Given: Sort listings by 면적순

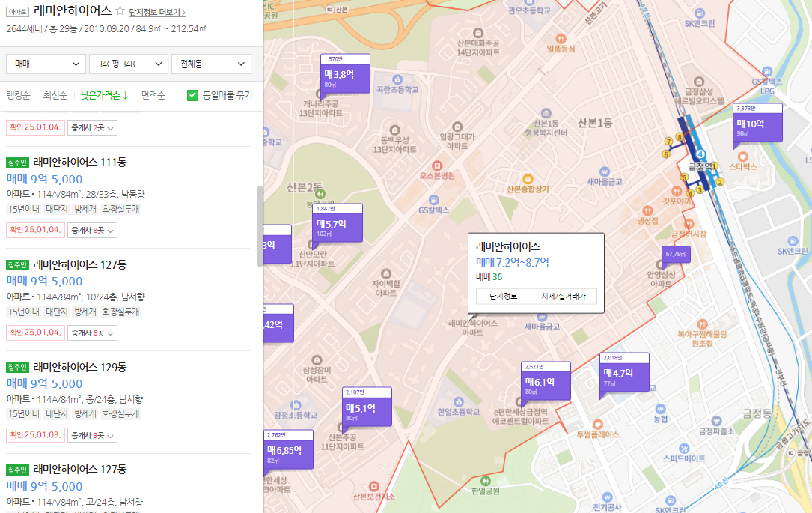Looking at the screenshot, I should (153, 95).
